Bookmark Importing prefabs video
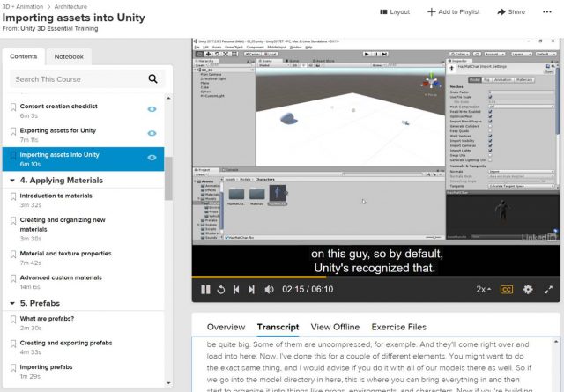564x392 pixels. pos(13,367)
